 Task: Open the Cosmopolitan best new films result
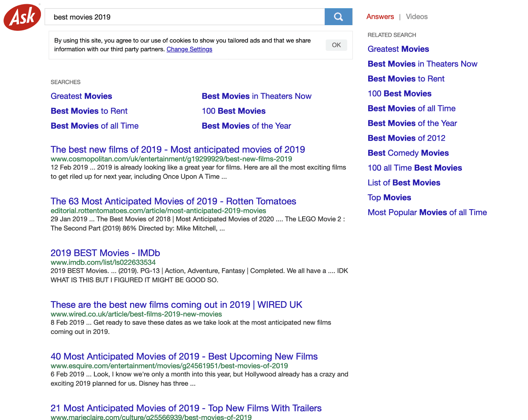coord(177,150)
